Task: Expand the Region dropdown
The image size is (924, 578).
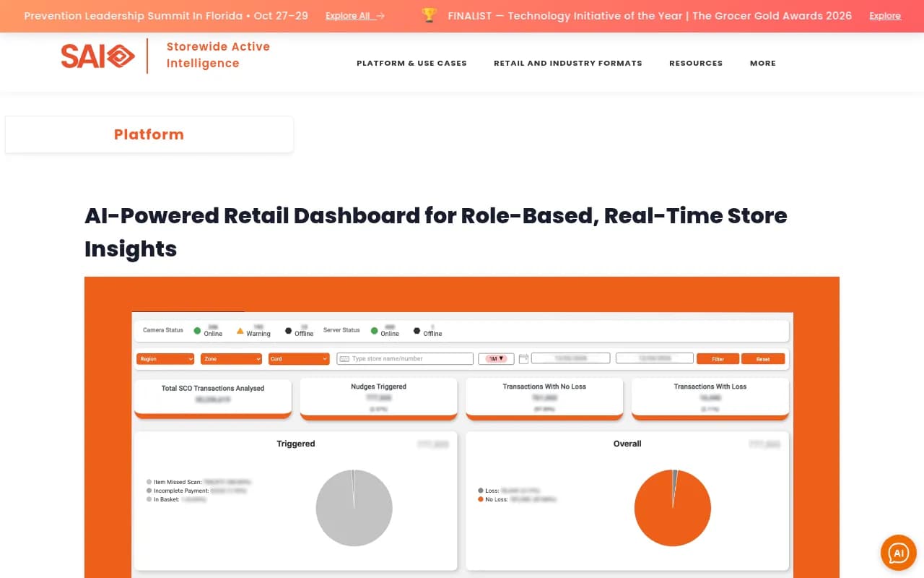Action: pos(165,358)
